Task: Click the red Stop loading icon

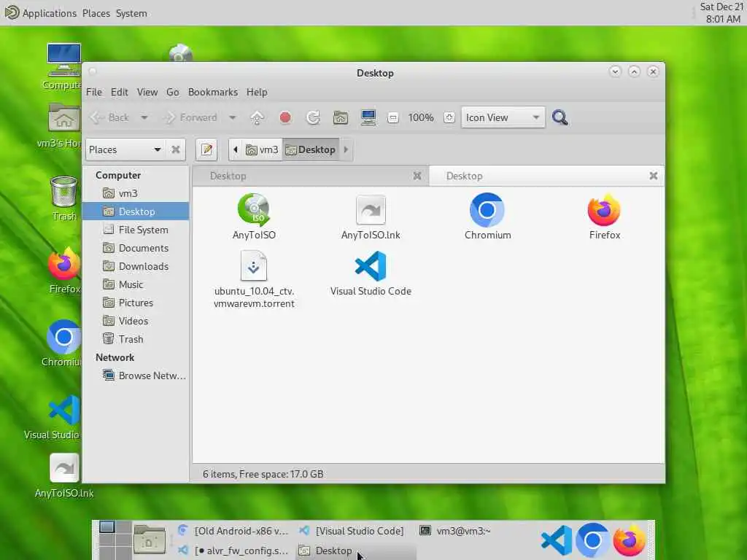Action: (x=285, y=117)
